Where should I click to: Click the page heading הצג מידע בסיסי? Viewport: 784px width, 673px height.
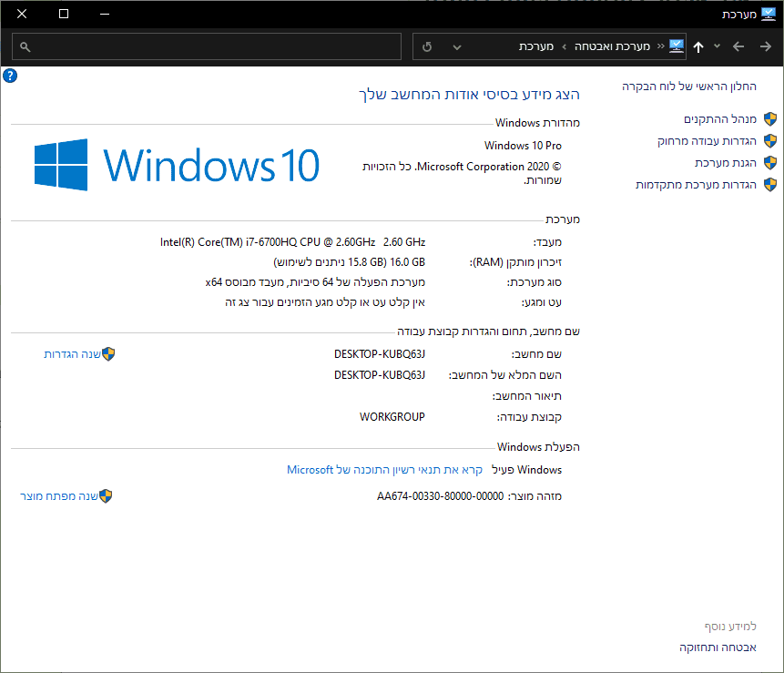469,95
